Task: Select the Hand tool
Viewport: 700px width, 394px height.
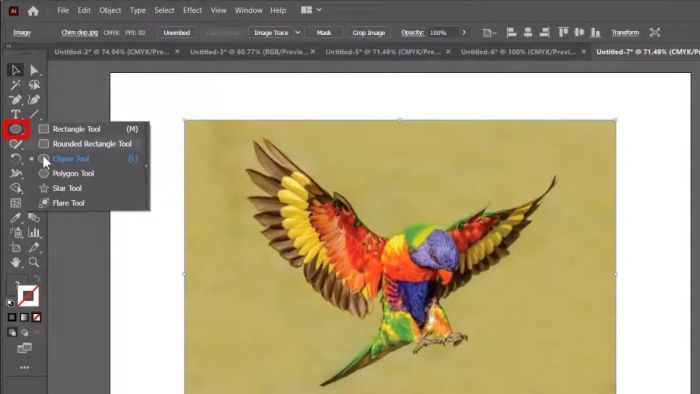Action: [15, 262]
